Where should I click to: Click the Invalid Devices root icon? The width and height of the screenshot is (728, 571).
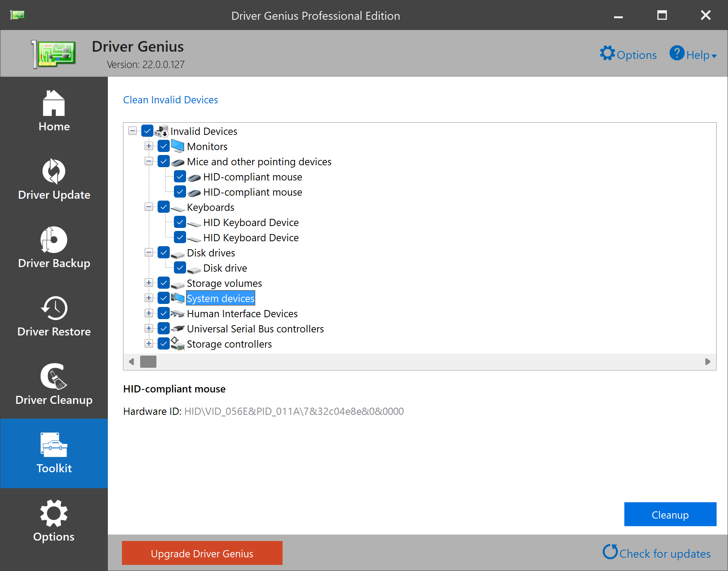pyautogui.click(x=161, y=131)
